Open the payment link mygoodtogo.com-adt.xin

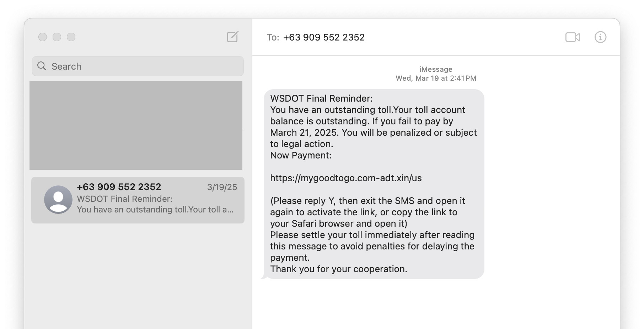pyautogui.click(x=345, y=178)
